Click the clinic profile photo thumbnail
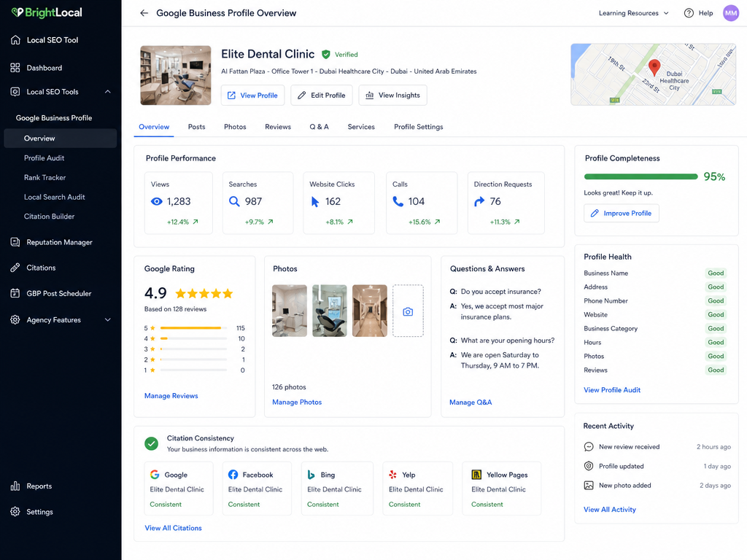Image resolution: width=747 pixels, height=560 pixels. pyautogui.click(x=176, y=75)
